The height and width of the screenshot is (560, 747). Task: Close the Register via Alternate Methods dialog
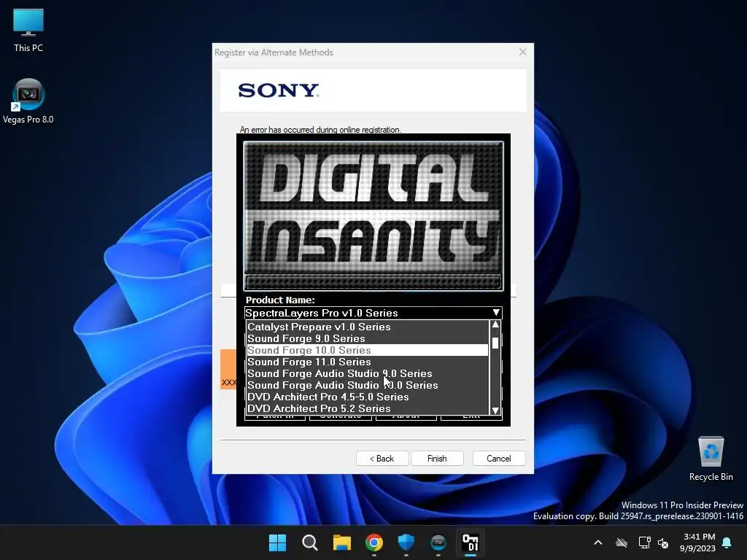pyautogui.click(x=522, y=52)
